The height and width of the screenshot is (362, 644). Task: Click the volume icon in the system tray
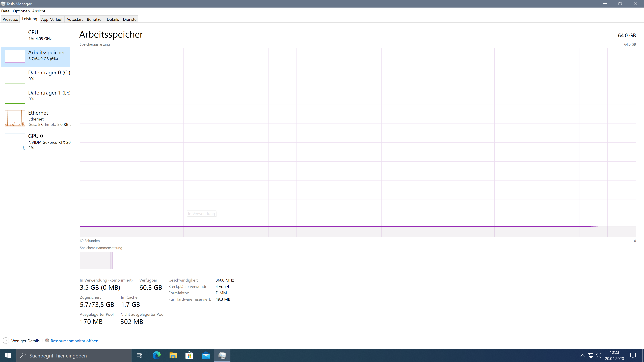(x=599, y=355)
